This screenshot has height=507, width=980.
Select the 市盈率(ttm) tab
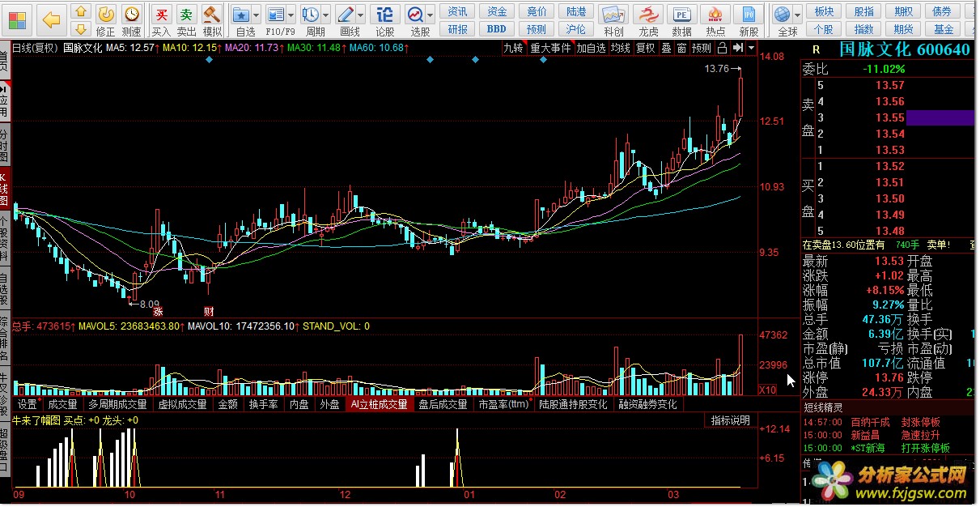pyautogui.click(x=503, y=404)
